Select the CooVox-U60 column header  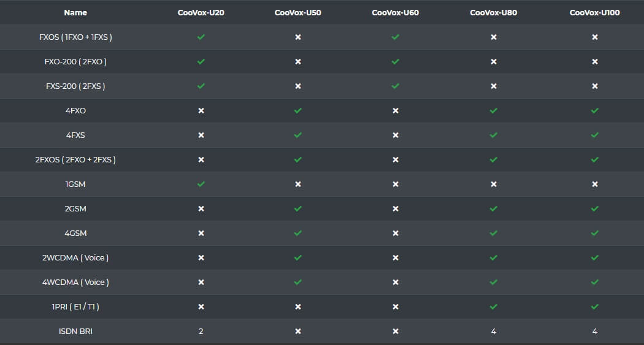[x=396, y=12]
